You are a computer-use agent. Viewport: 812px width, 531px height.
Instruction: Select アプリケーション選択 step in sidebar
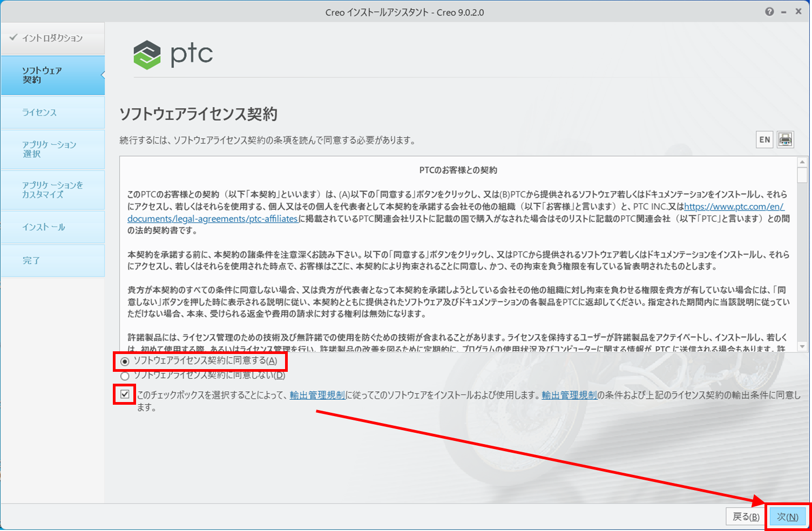pos(52,149)
